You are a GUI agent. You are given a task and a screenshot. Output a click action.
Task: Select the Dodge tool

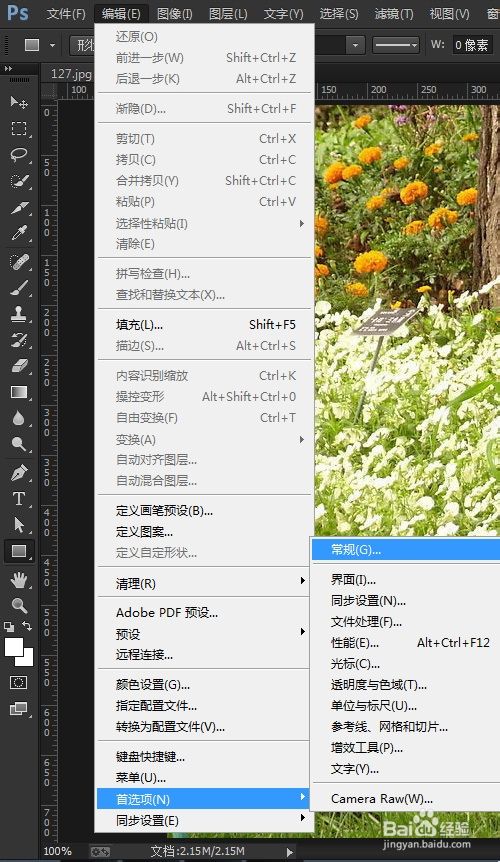tap(19, 444)
